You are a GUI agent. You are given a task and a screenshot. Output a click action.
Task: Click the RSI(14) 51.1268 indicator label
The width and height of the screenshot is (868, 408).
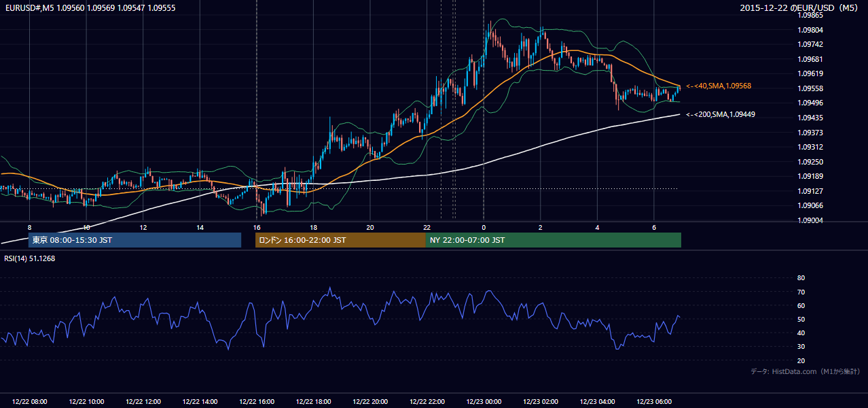pyautogui.click(x=30, y=258)
